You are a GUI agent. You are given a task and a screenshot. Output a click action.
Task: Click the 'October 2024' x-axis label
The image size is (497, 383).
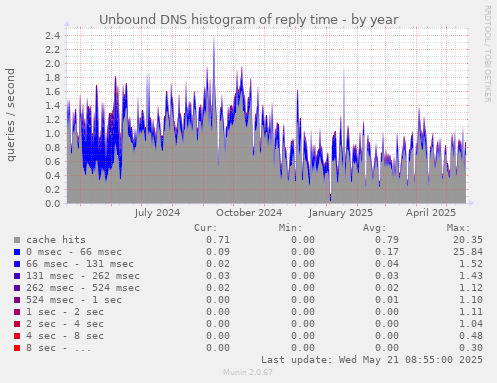click(x=249, y=213)
